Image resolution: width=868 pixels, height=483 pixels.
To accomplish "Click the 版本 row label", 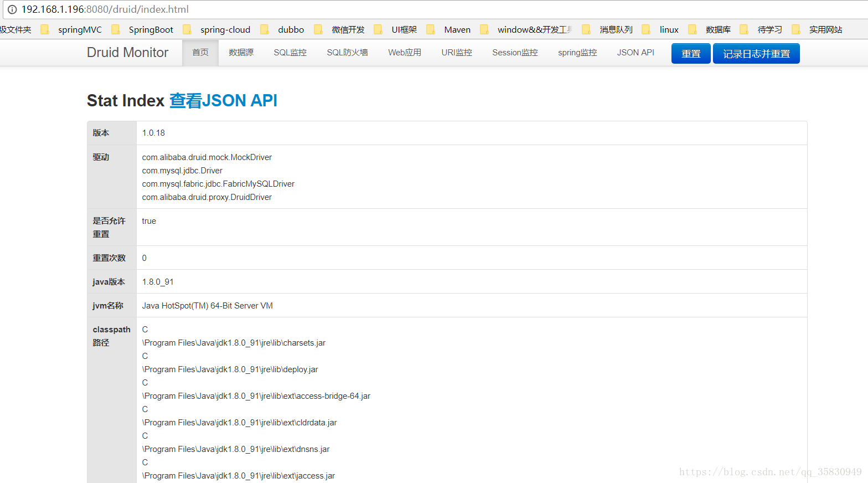I will click(x=101, y=133).
